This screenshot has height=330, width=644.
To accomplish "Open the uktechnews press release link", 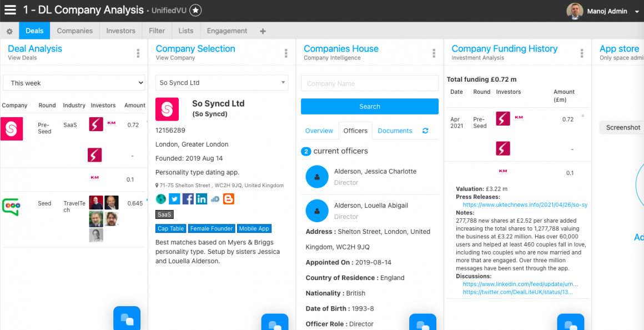I will pyautogui.click(x=525, y=204).
